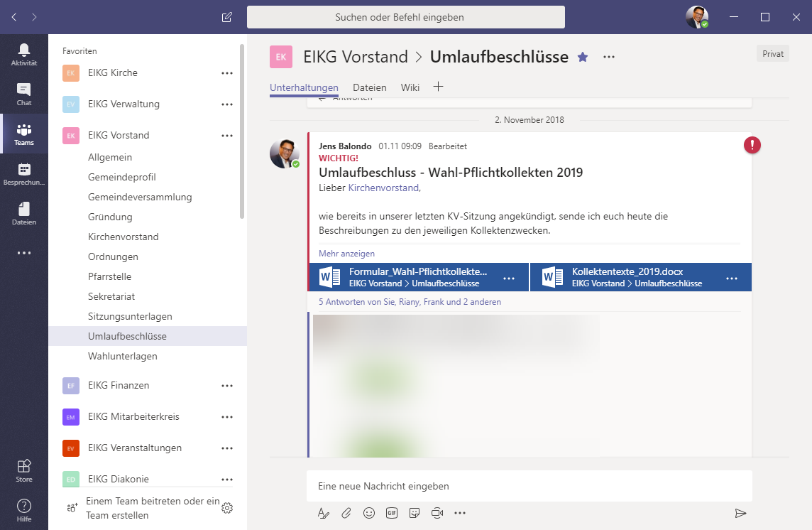
Task: Open the Formular_Wahl-Pflichtkollekte Word file
Action: coord(419,277)
